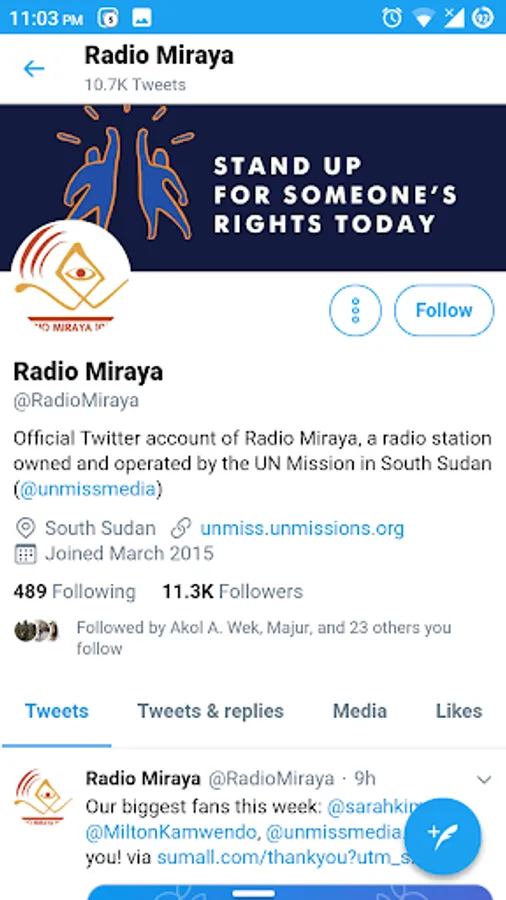Open the three-dot overflow menu button
Viewport: 506px width, 900px height.
point(355,311)
